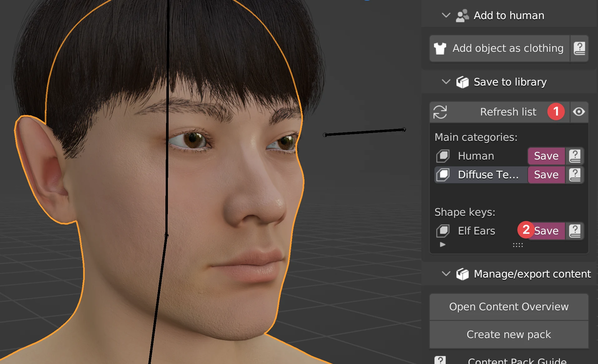Toggle the eye visibility button beside Refresh list
Screen dimensions: 598x364
tap(579, 112)
